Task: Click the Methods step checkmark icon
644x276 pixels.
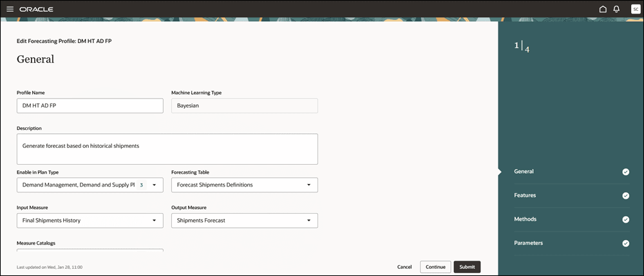Action: click(x=625, y=219)
